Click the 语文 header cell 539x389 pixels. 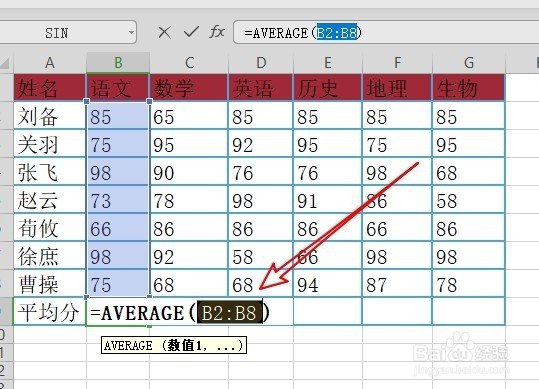tap(118, 87)
